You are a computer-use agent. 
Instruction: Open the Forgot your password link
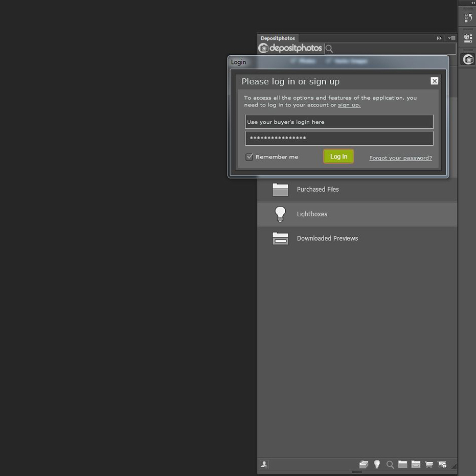tap(400, 158)
